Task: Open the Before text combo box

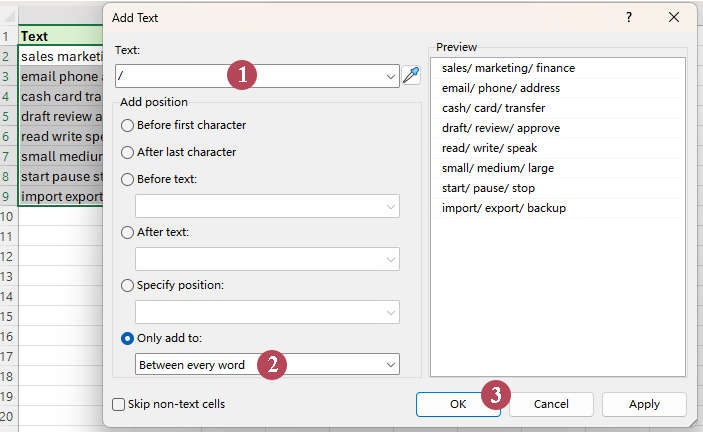Action: click(x=267, y=206)
